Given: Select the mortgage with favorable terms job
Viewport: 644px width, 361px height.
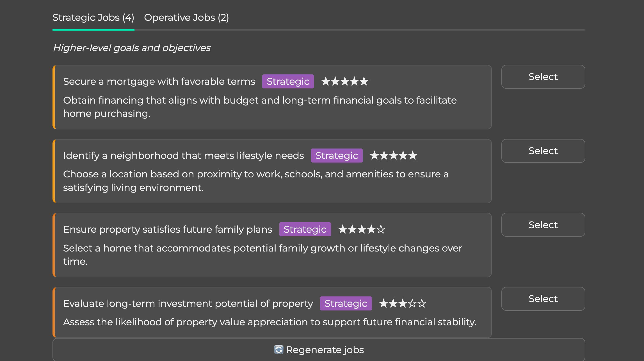Looking at the screenshot, I should click(x=543, y=77).
